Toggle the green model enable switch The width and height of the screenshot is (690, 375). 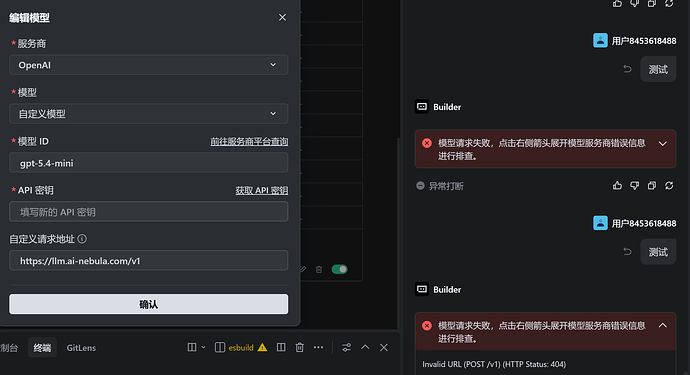coord(340,269)
